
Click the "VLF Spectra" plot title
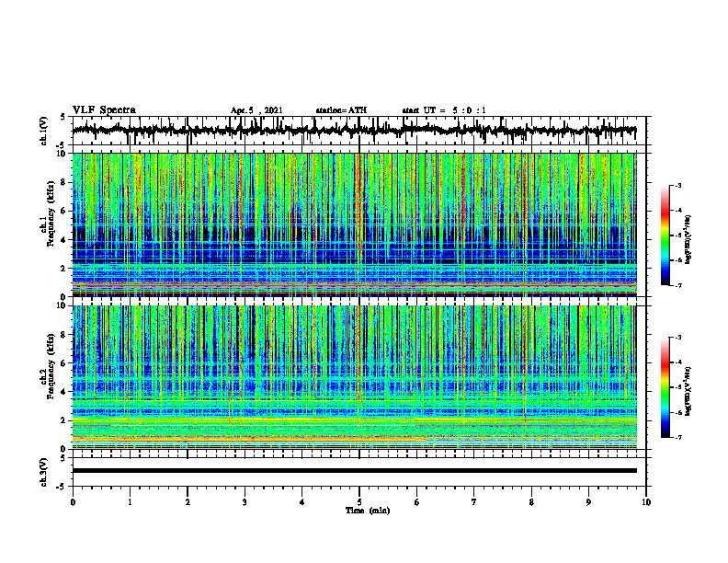click(104, 110)
